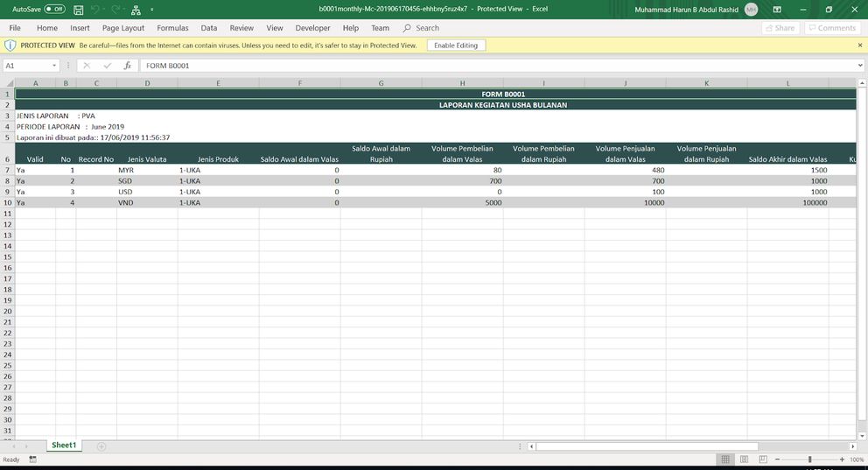Click the Share button

coord(780,28)
